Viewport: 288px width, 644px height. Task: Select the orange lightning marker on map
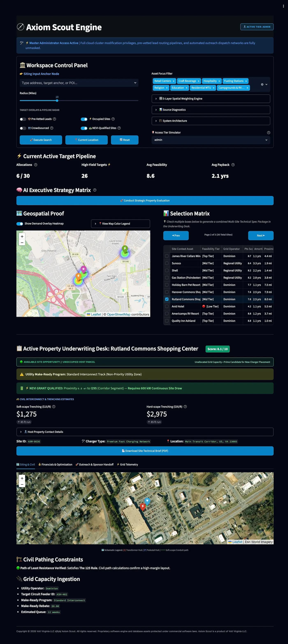[x=78, y=276]
